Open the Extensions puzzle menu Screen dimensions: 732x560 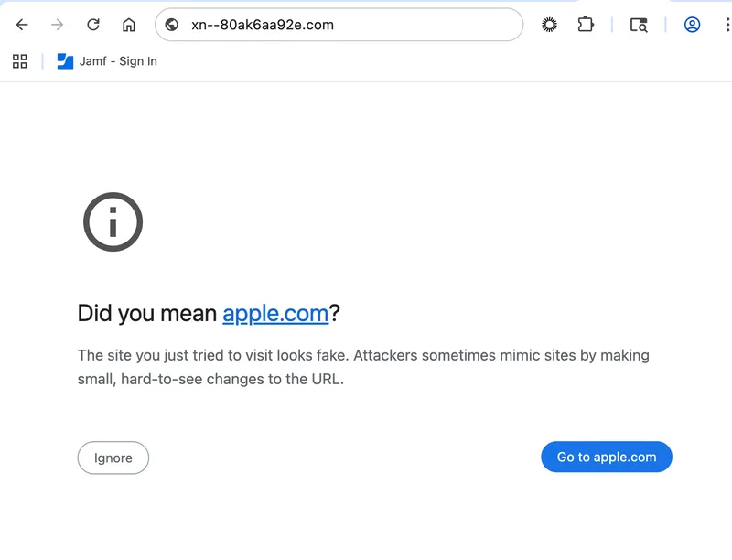click(x=586, y=25)
